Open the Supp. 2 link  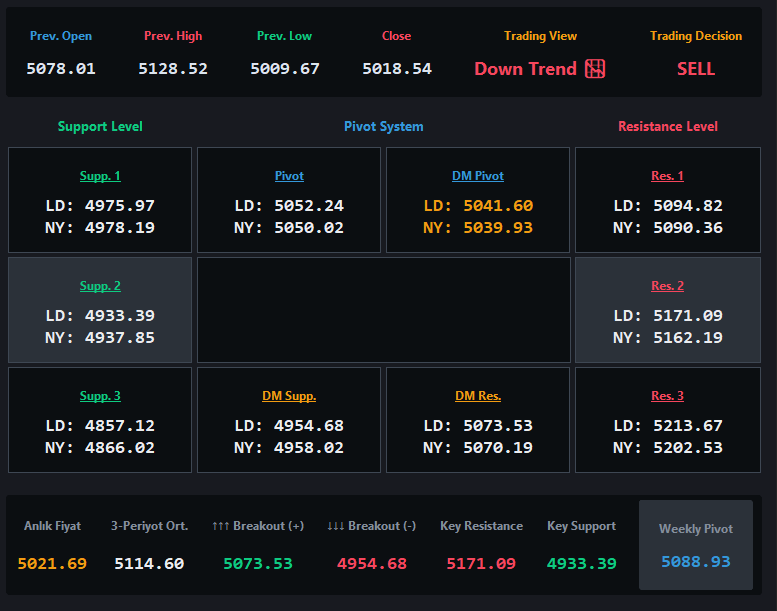(100, 286)
